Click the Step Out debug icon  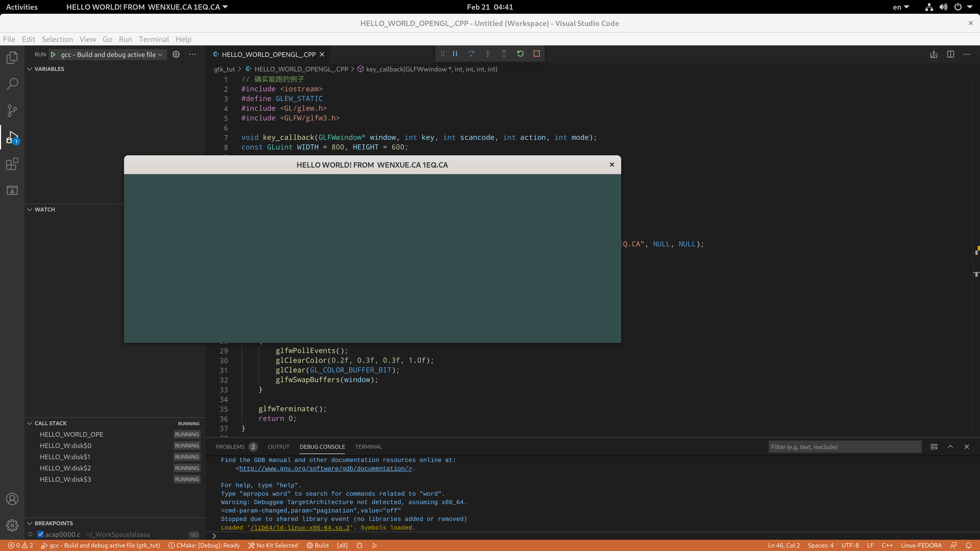504,54
